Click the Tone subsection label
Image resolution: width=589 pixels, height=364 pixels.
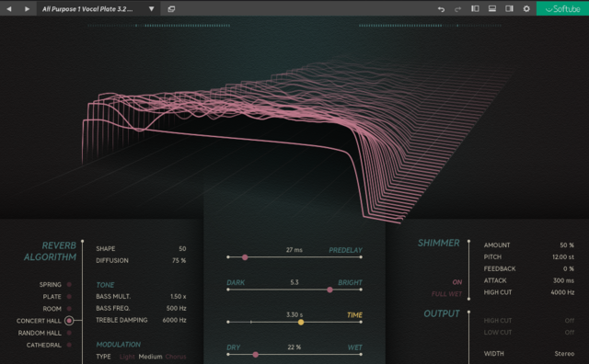coord(105,285)
